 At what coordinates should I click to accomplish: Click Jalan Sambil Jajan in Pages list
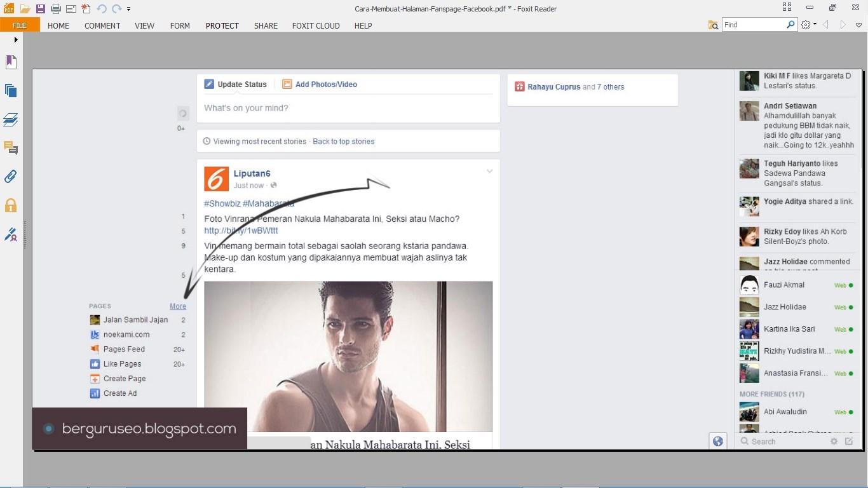pyautogui.click(x=136, y=320)
